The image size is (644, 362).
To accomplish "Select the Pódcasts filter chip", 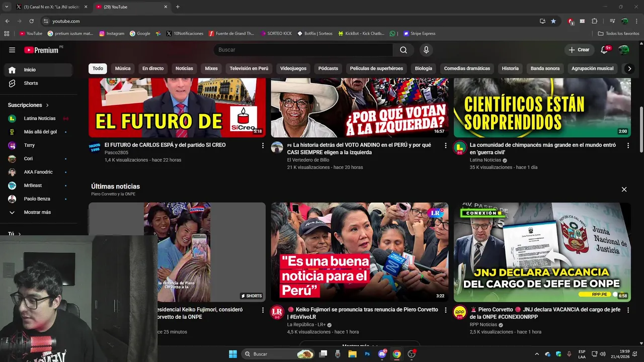I will pyautogui.click(x=328, y=68).
